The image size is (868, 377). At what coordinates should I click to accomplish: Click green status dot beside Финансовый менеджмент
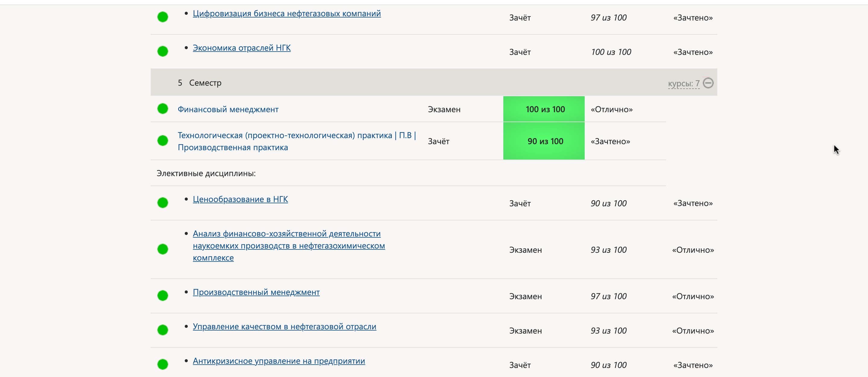click(163, 109)
